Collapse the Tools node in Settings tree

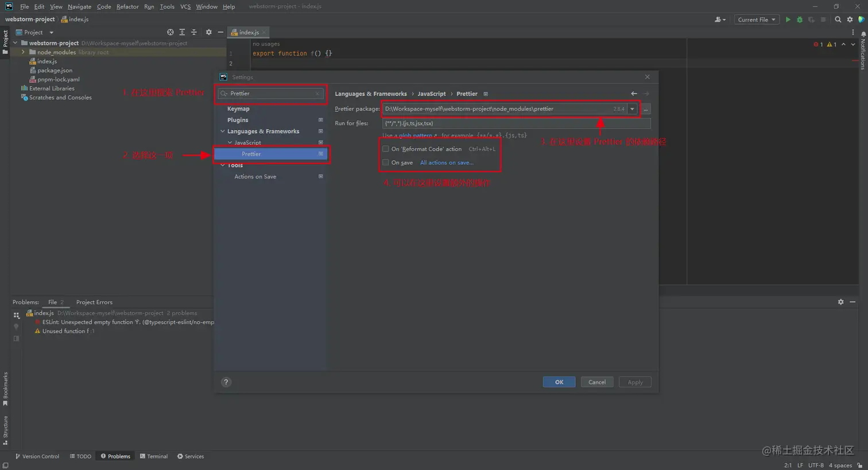(x=223, y=165)
